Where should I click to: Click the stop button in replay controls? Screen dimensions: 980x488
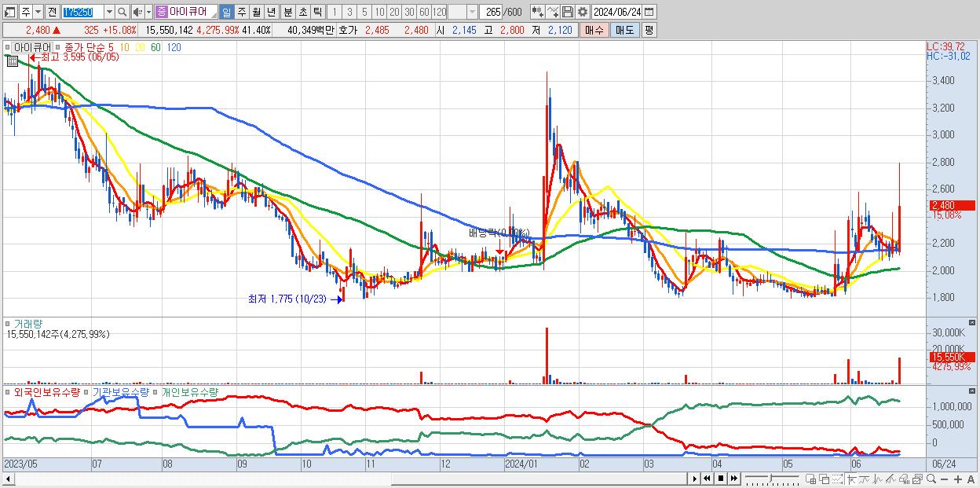[x=721, y=479]
